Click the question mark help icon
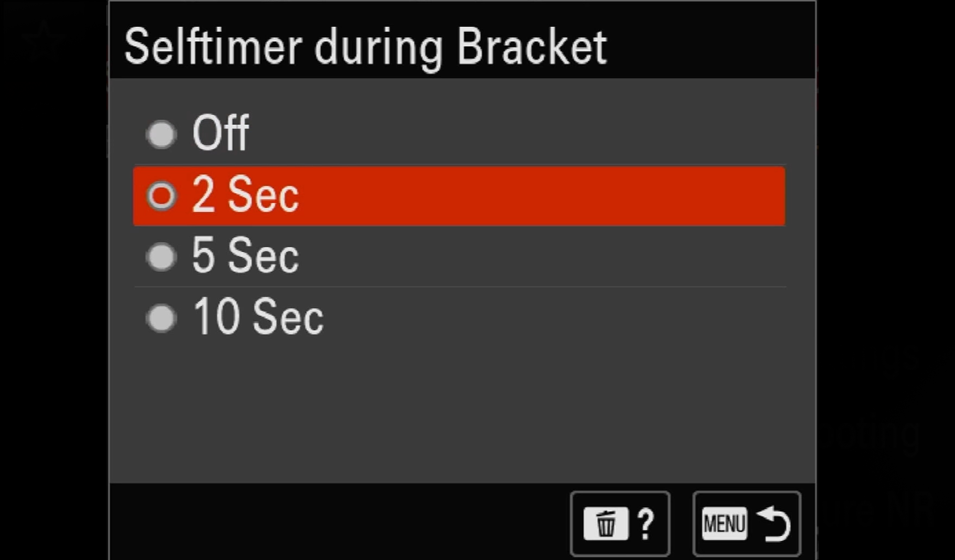 646,524
